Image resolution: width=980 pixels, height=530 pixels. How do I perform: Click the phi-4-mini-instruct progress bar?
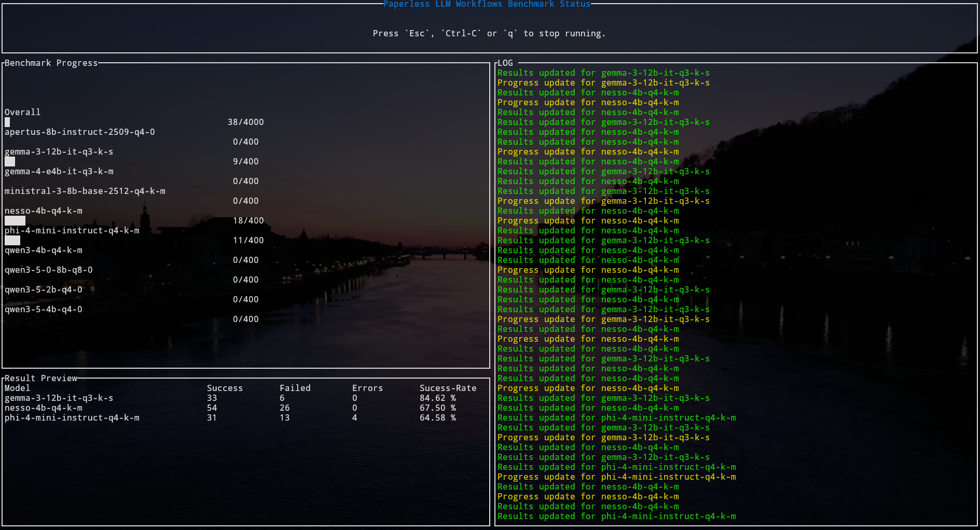[x=12, y=241]
